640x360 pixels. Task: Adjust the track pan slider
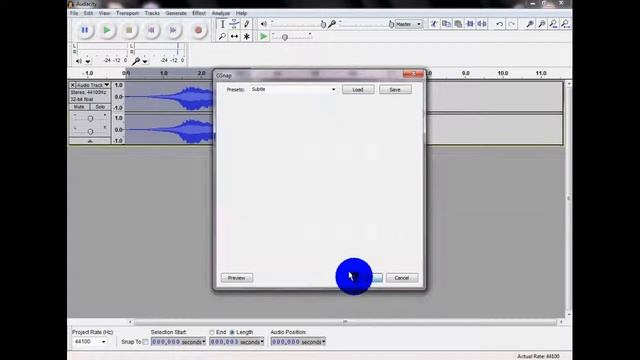tap(90, 131)
